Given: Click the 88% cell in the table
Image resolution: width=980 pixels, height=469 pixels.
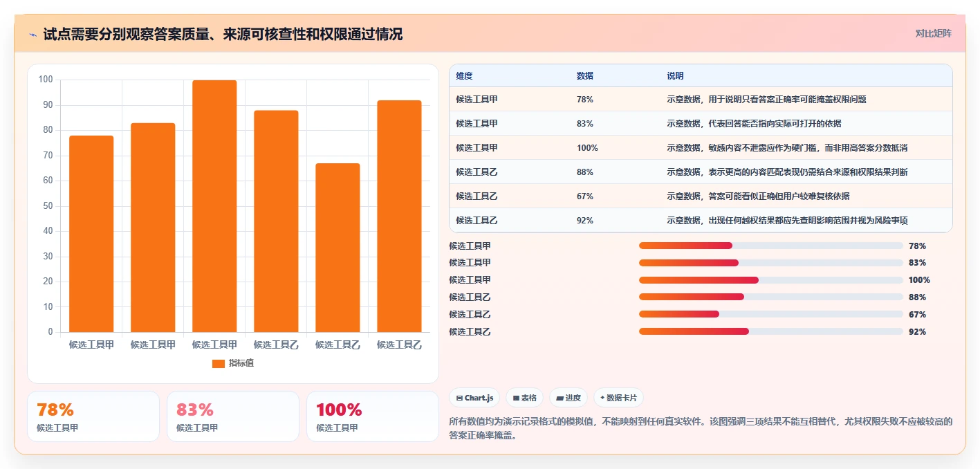Looking at the screenshot, I should click(585, 172).
